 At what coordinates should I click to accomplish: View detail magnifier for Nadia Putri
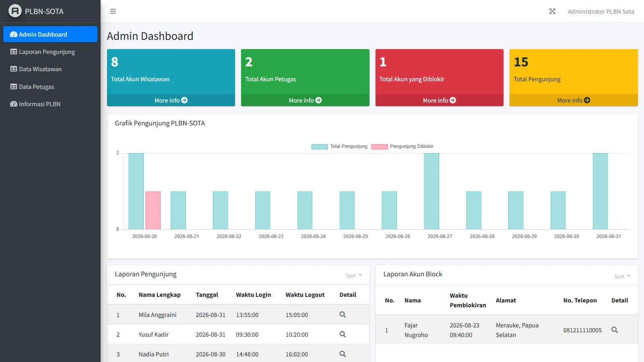pyautogui.click(x=343, y=354)
